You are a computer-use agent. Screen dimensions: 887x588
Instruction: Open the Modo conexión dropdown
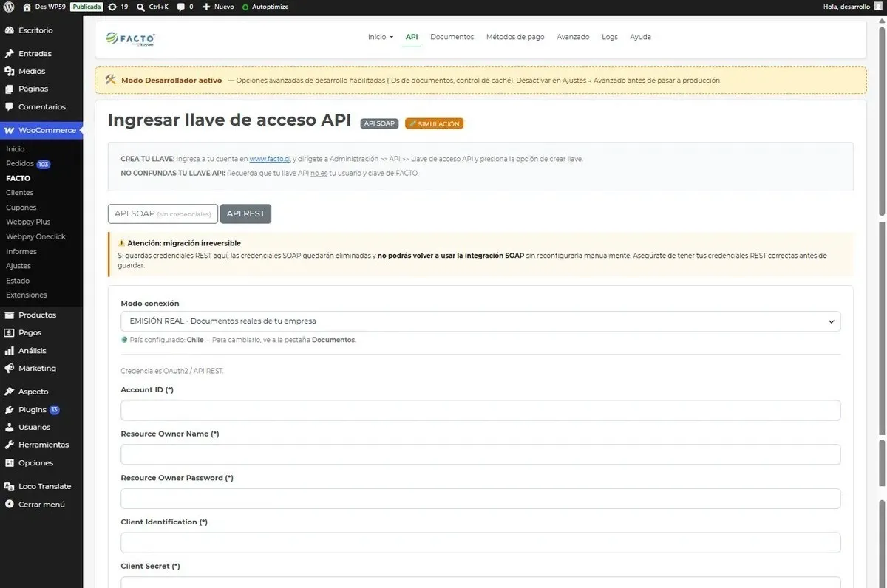tap(480, 321)
